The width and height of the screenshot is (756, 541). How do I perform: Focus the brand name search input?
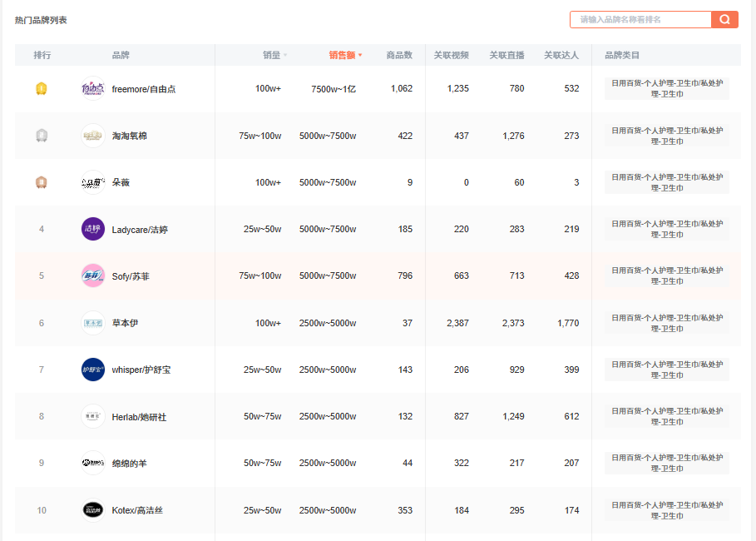[640, 19]
